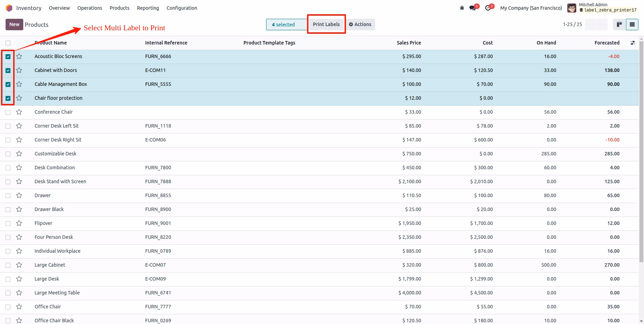Open the debug bug icon menu
644x324 pixels.
tap(462, 8)
